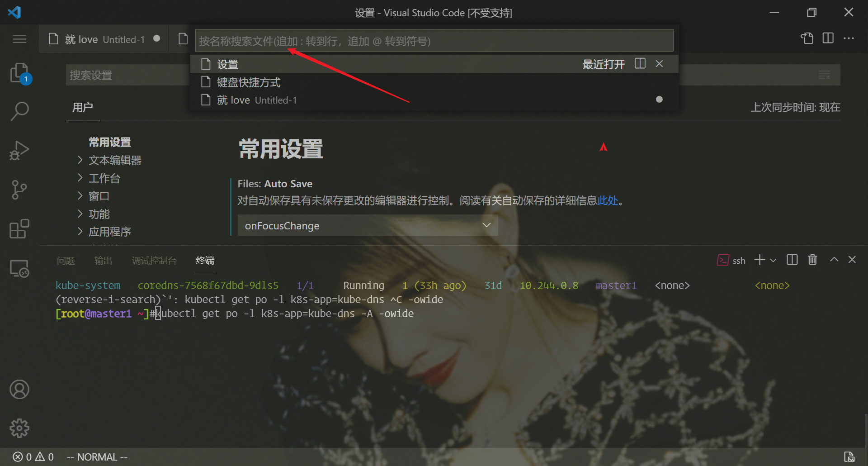868x466 pixels.
Task: Open the Search view in activity bar
Action: click(19, 111)
